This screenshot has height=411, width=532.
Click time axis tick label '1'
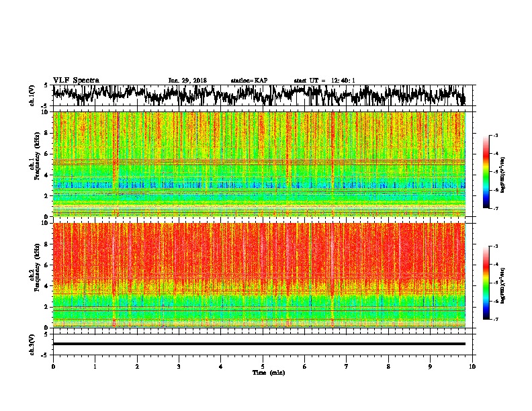coord(95,367)
